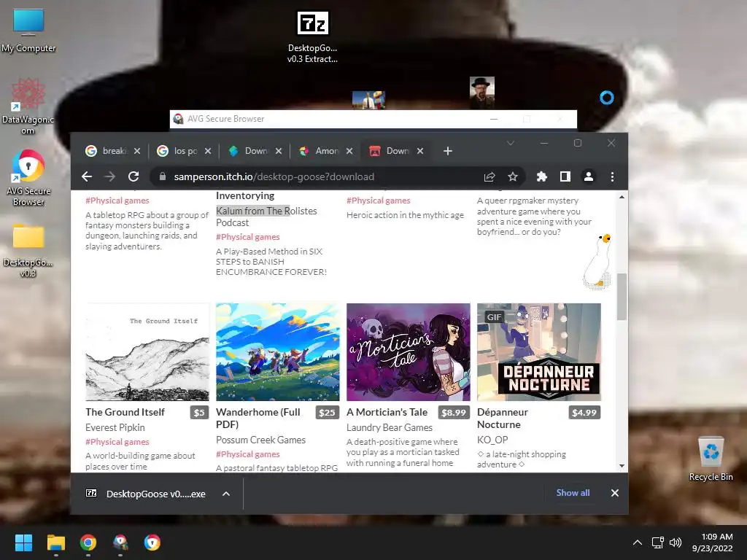Show hidden system tray icons

638,542
